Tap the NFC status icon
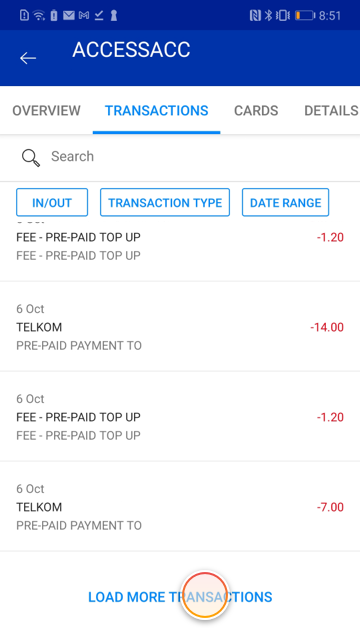The image size is (360, 640). 255,16
